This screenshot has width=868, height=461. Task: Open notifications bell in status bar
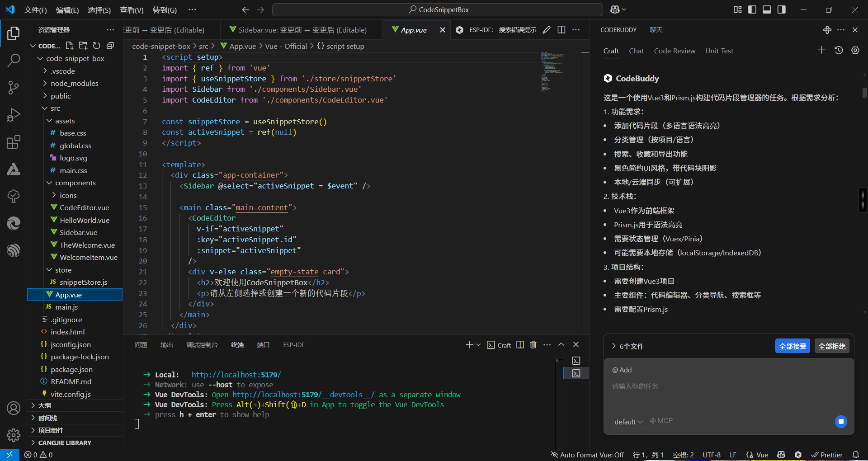pyautogui.click(x=856, y=455)
